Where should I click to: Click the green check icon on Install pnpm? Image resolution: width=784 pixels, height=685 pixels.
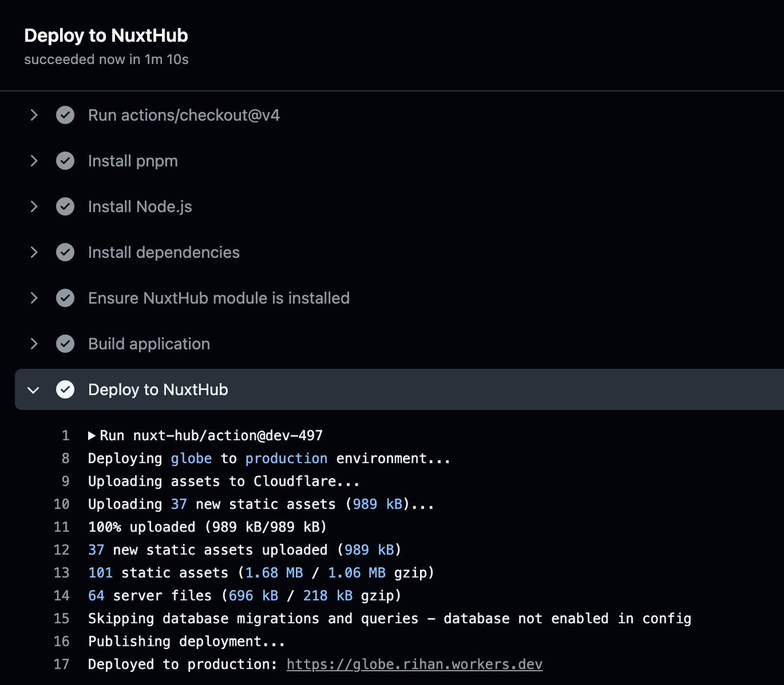(x=65, y=161)
